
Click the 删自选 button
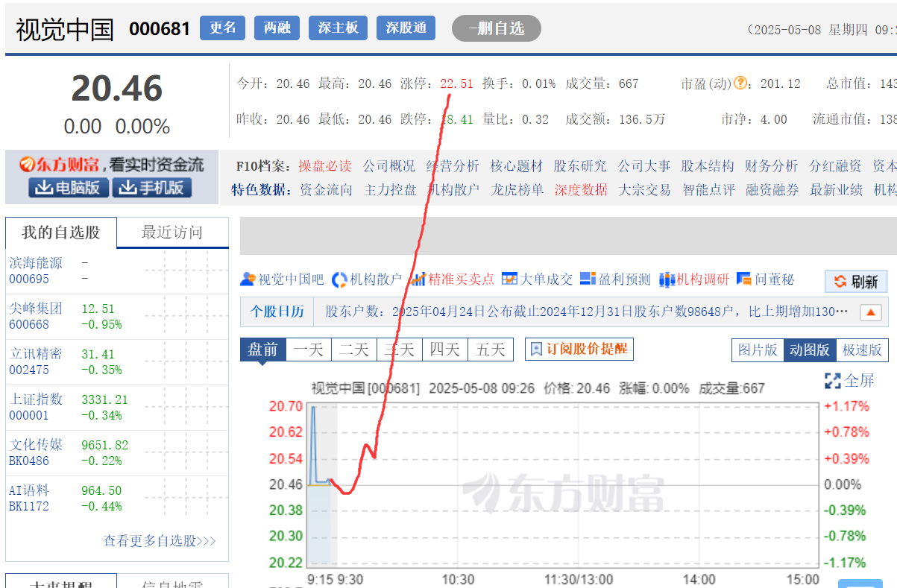click(x=496, y=28)
